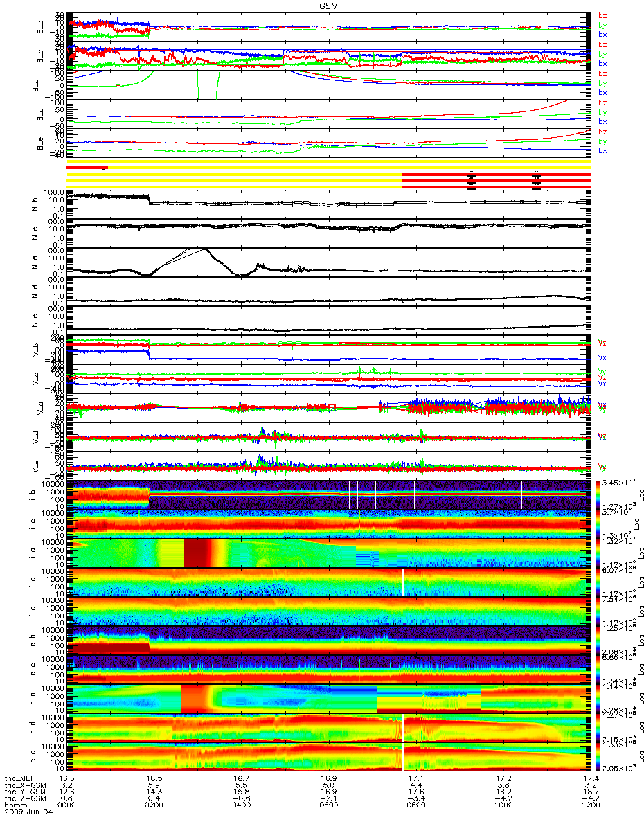The image size is (644, 831).
Task: Click the MLT value 16.3
Action: pos(67,779)
